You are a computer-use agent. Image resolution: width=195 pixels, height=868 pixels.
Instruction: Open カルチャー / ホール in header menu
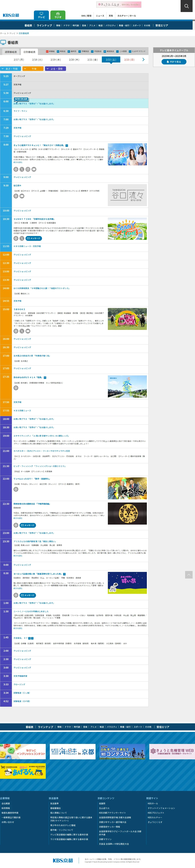[x=127, y=16]
